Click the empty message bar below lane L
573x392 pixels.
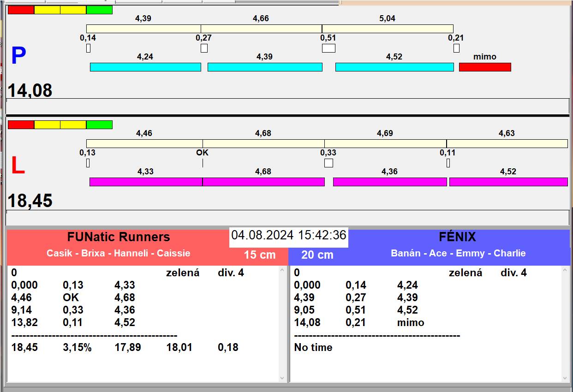click(x=287, y=217)
